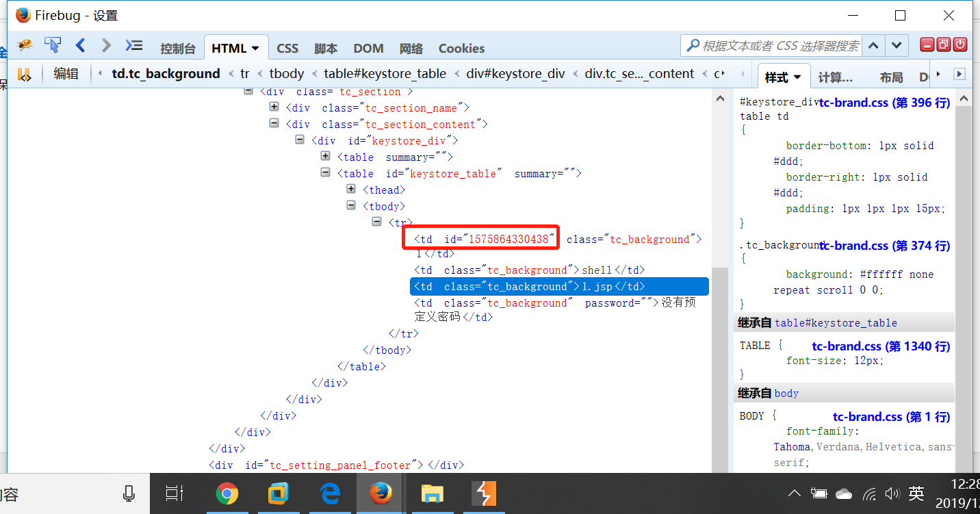
Task: Find next search match arrow
Action: point(897,46)
